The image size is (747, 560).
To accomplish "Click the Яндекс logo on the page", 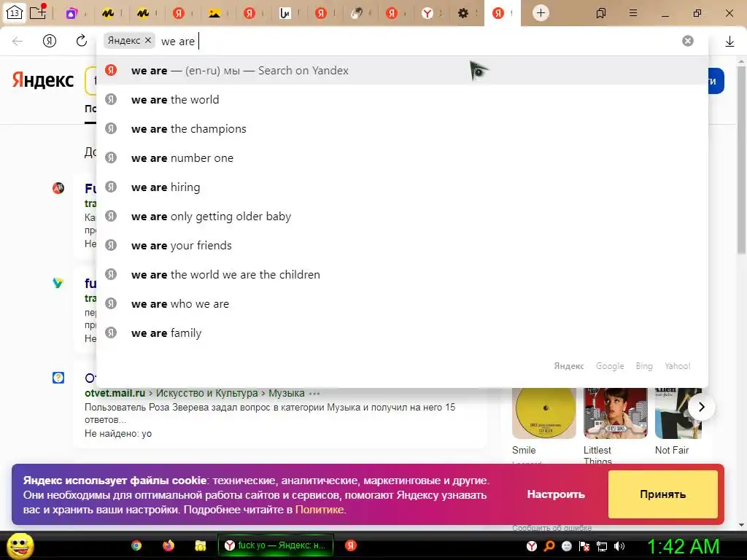I will point(43,80).
